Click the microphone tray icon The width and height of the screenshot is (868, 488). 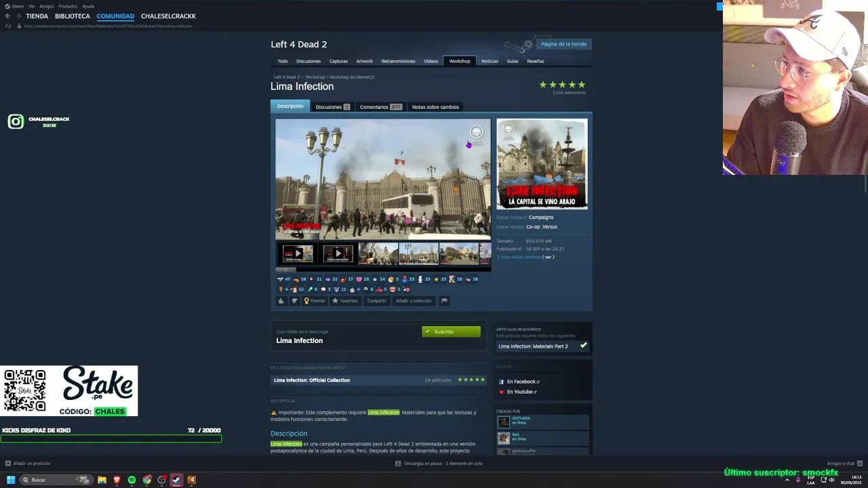tap(797, 480)
